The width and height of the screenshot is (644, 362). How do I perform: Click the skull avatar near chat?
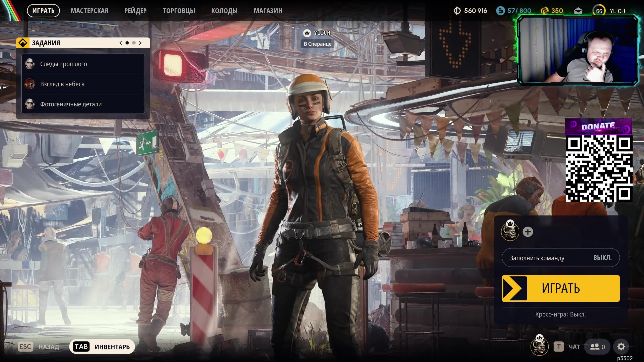pos(539,346)
